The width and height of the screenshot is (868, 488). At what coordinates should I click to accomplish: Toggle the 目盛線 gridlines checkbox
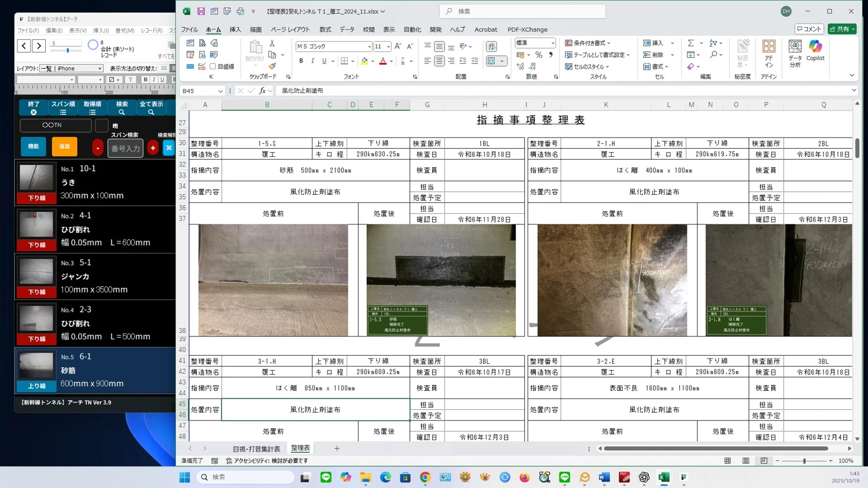[x=213, y=66]
